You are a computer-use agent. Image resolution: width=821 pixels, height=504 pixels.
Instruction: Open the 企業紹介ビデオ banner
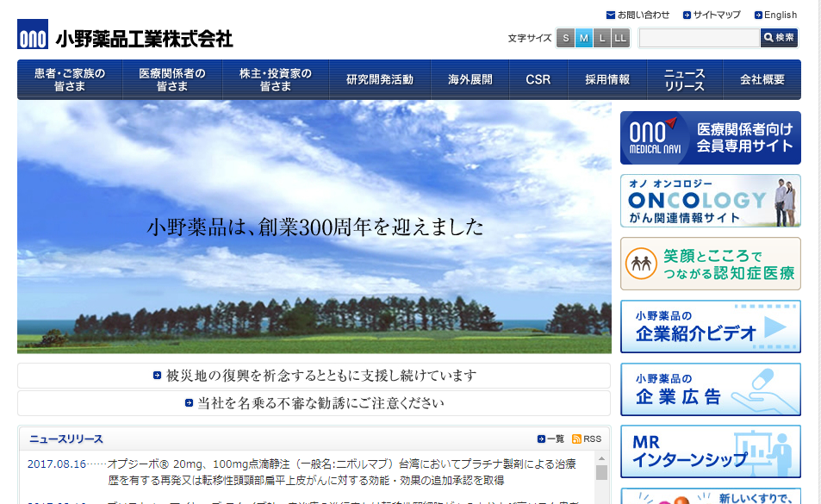pos(711,327)
